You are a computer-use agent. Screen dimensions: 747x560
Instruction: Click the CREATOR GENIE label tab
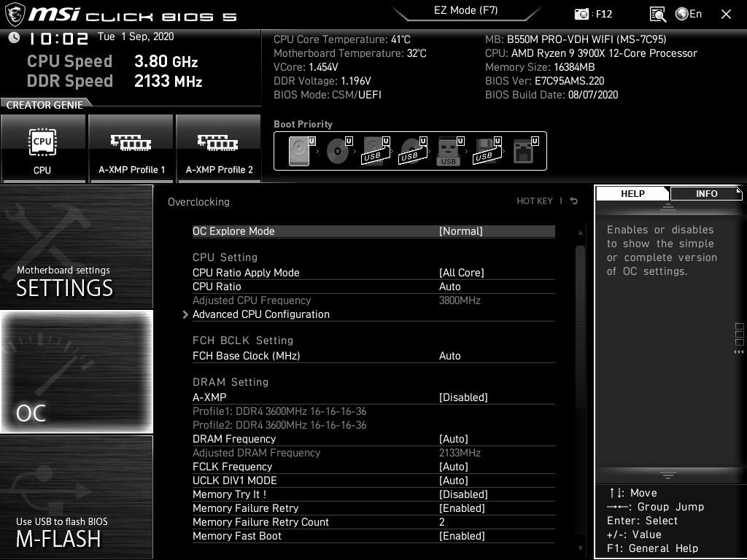coord(44,105)
